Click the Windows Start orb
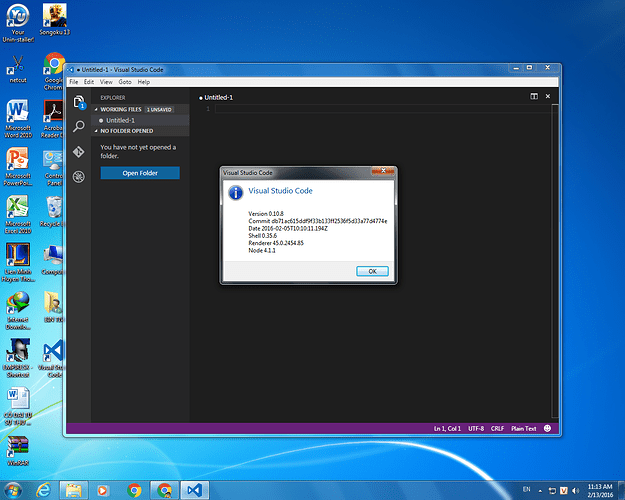This screenshot has width=625, height=500. pyautogui.click(x=13, y=490)
